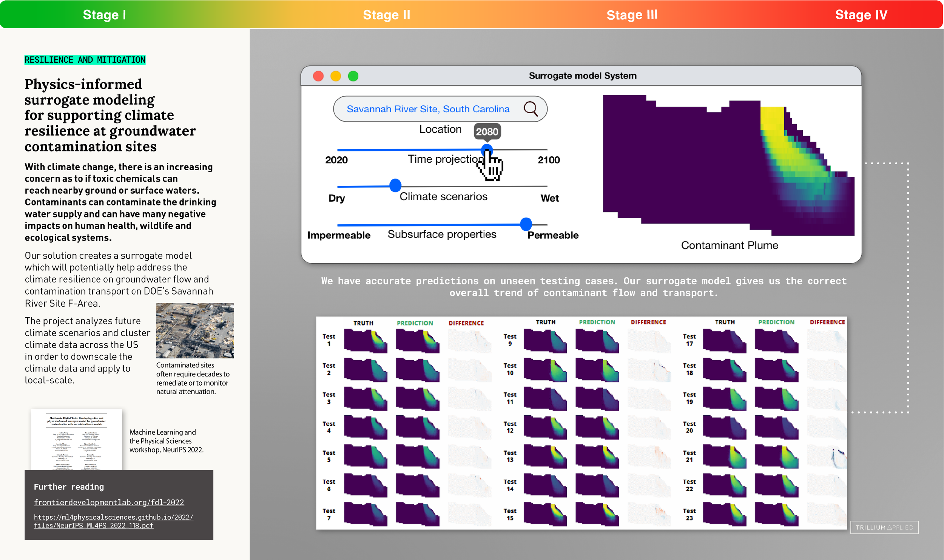Select the Stage IV tab
The width and height of the screenshot is (944, 560).
coord(861,15)
